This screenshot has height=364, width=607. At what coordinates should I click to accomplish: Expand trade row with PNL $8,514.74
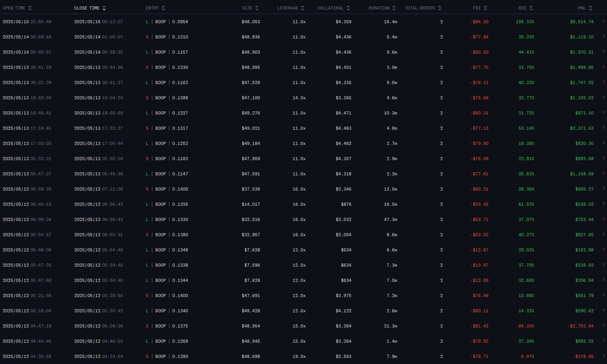[602, 22]
